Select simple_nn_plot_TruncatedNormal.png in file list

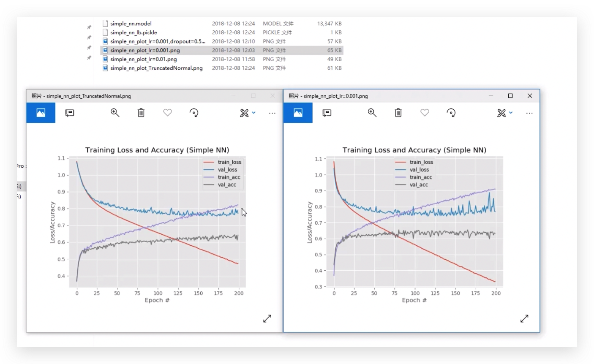tap(156, 68)
